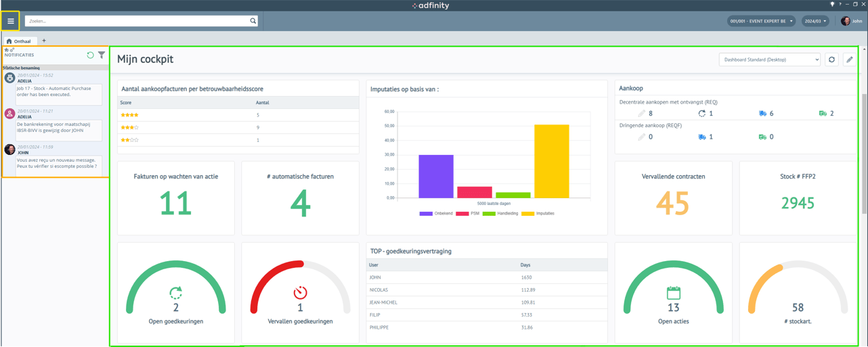Expand the 2024/03 period dropdown
This screenshot has width=868, height=347.
815,21
